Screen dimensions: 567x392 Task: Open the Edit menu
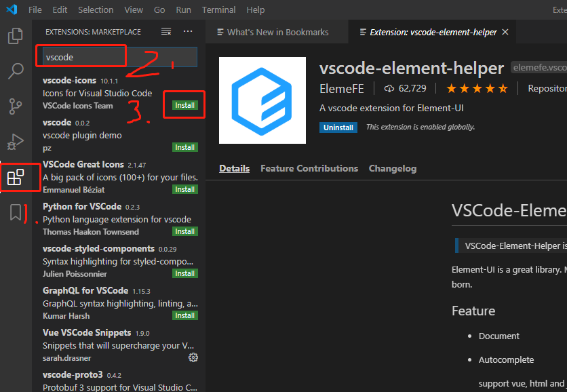coord(60,9)
